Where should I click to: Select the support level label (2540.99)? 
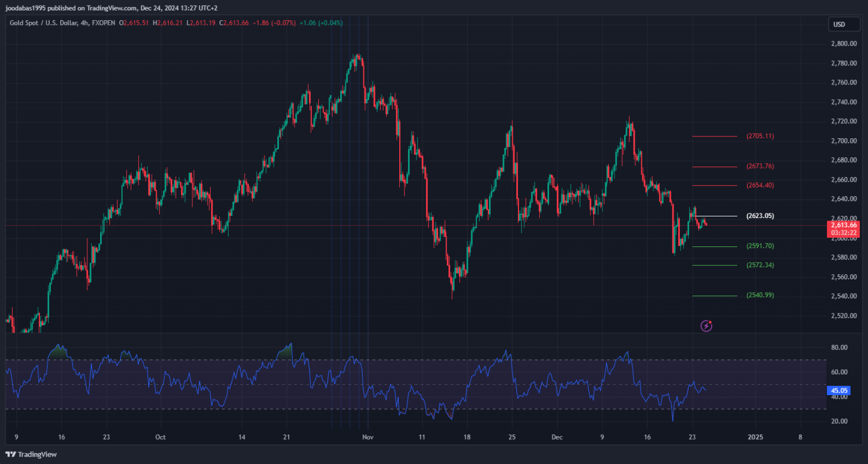click(760, 295)
